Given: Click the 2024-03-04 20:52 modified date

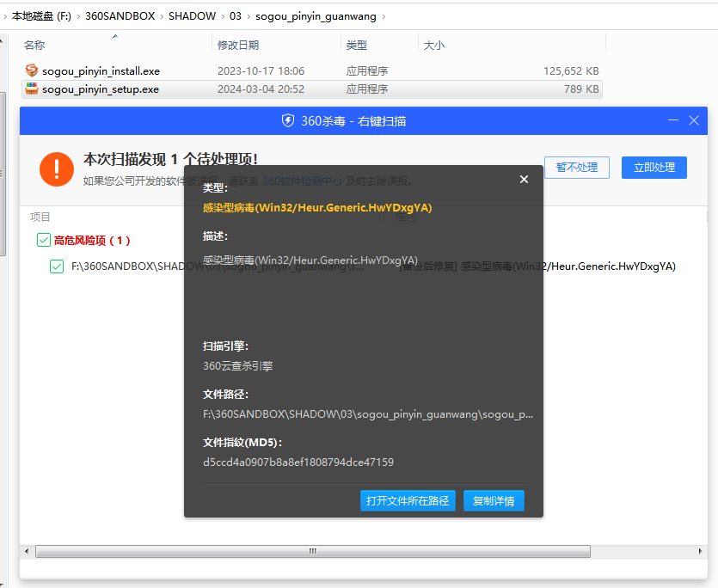Looking at the screenshot, I should pos(261,89).
